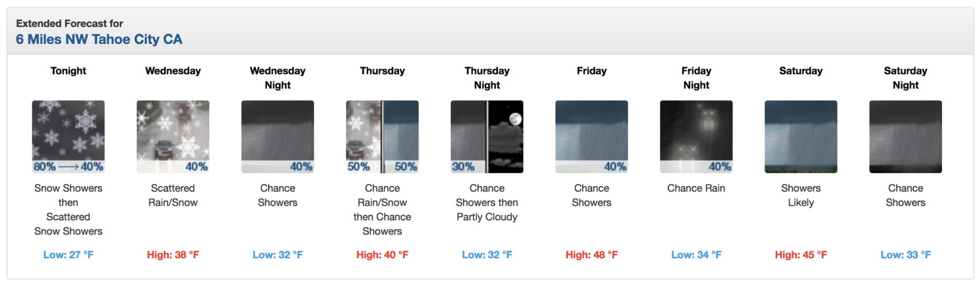980x282 pixels.
Task: Open the 6 Miles NW Tahoe City CA link
Action: pyautogui.click(x=99, y=39)
